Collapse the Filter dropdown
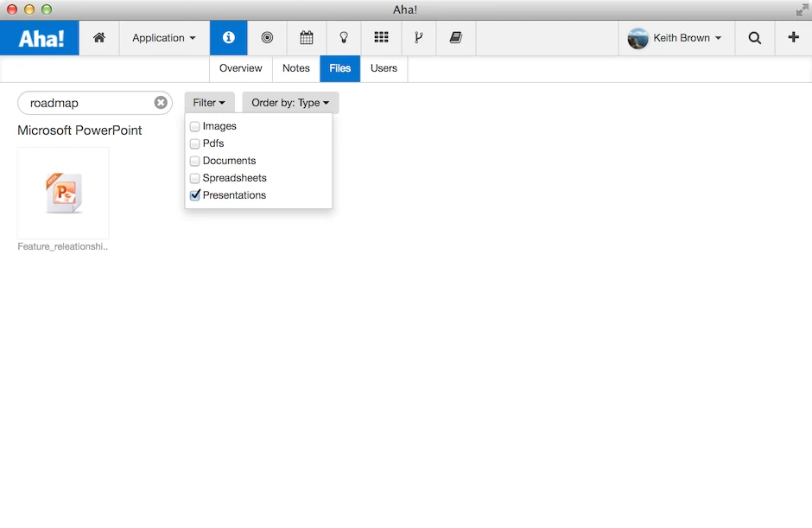 [x=209, y=103]
